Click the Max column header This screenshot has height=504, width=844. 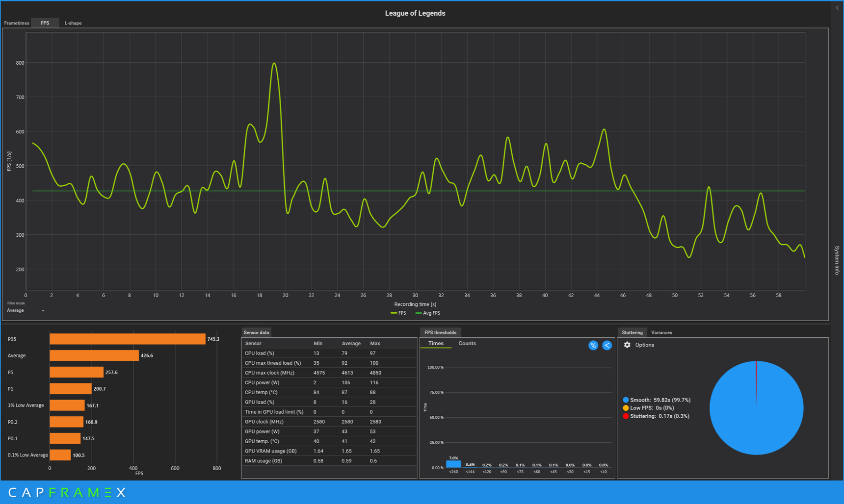click(375, 343)
